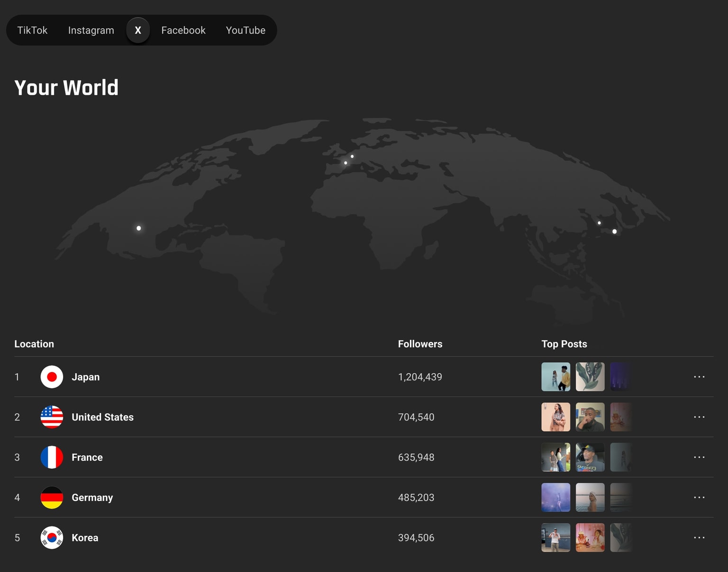
Task: Select the Korea flag icon
Action: [x=52, y=538]
